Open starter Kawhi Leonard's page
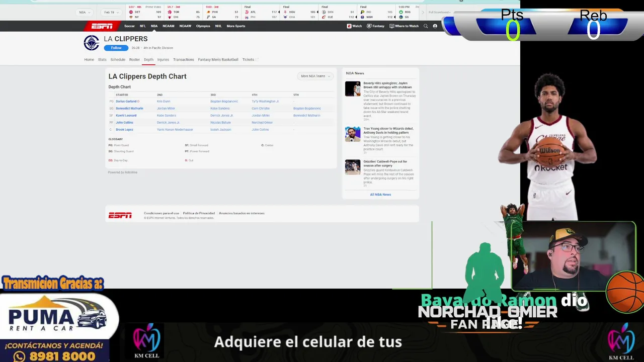 click(126, 115)
